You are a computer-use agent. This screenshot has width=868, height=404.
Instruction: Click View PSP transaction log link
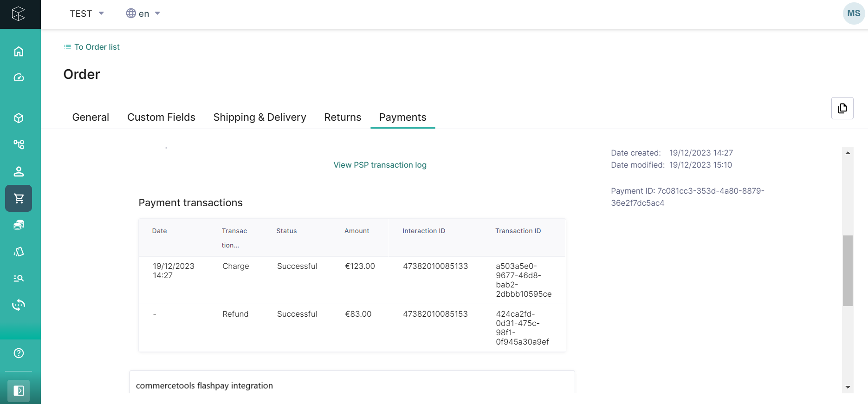(x=380, y=165)
